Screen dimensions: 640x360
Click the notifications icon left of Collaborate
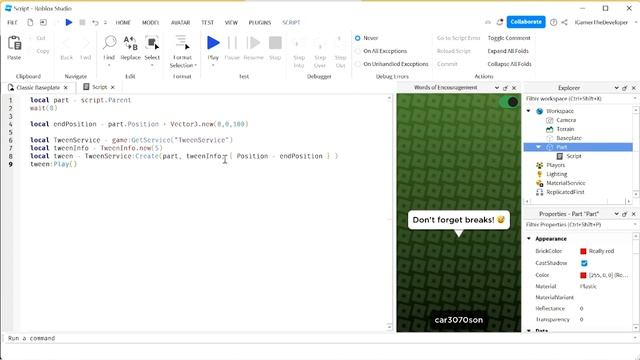point(500,22)
